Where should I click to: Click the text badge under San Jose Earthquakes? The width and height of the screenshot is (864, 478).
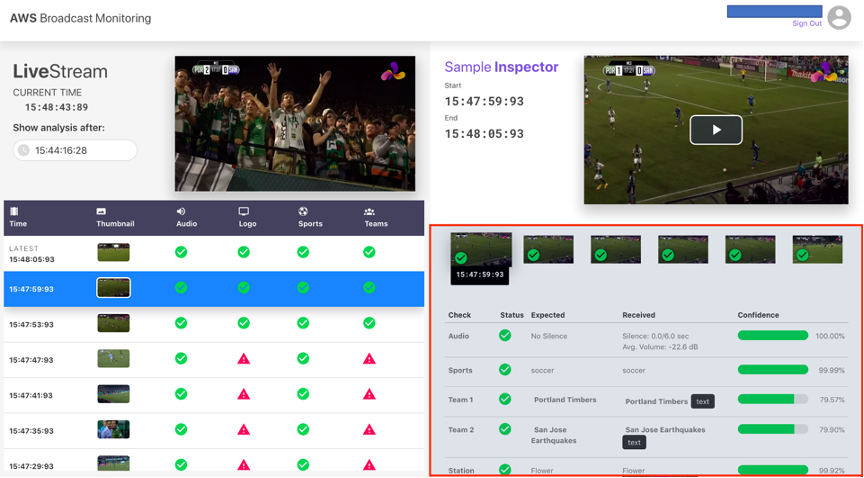tap(634, 442)
